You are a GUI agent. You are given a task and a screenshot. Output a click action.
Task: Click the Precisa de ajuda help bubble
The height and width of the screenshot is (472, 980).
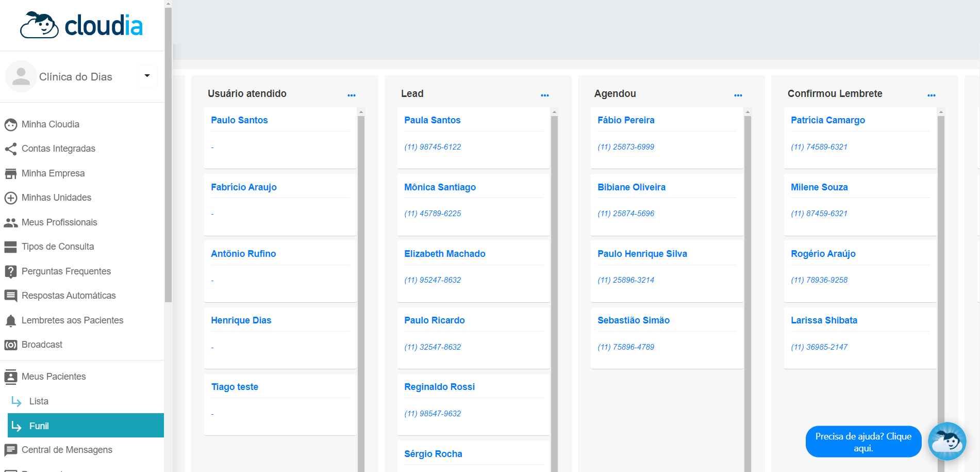(863, 442)
